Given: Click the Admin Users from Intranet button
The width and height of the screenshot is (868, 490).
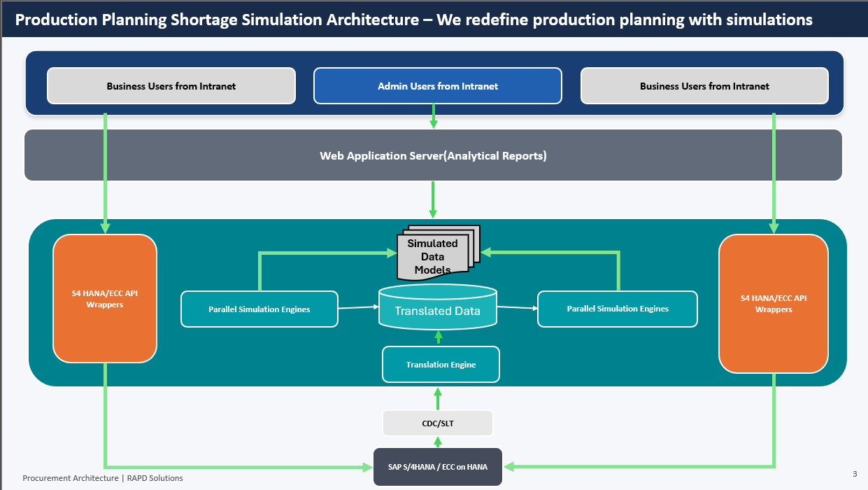Looking at the screenshot, I should tap(437, 85).
